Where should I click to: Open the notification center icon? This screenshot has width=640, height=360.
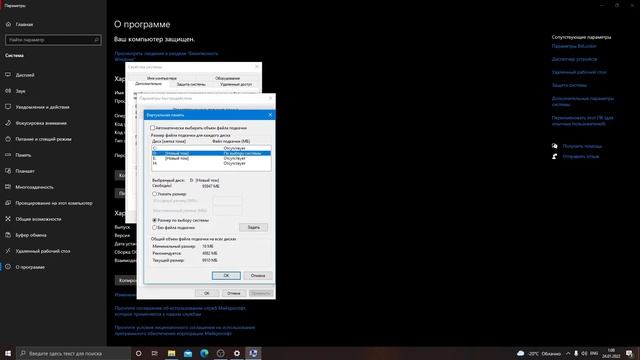tap(629, 353)
